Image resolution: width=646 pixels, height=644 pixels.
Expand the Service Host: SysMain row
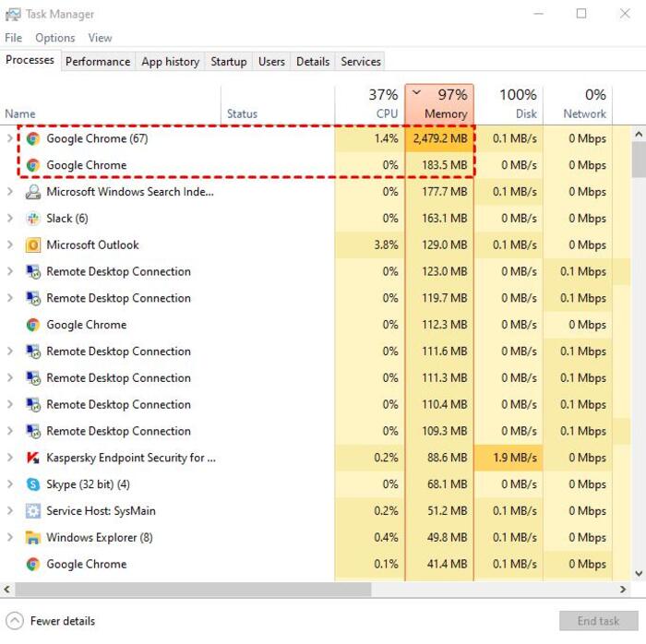tap(10, 510)
